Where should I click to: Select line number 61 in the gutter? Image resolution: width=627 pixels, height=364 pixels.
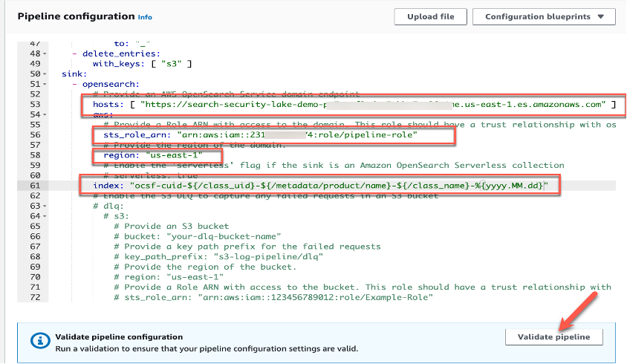(x=35, y=186)
